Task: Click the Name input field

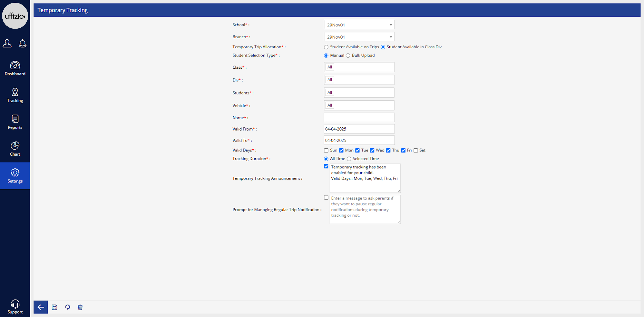Action: pos(359,117)
